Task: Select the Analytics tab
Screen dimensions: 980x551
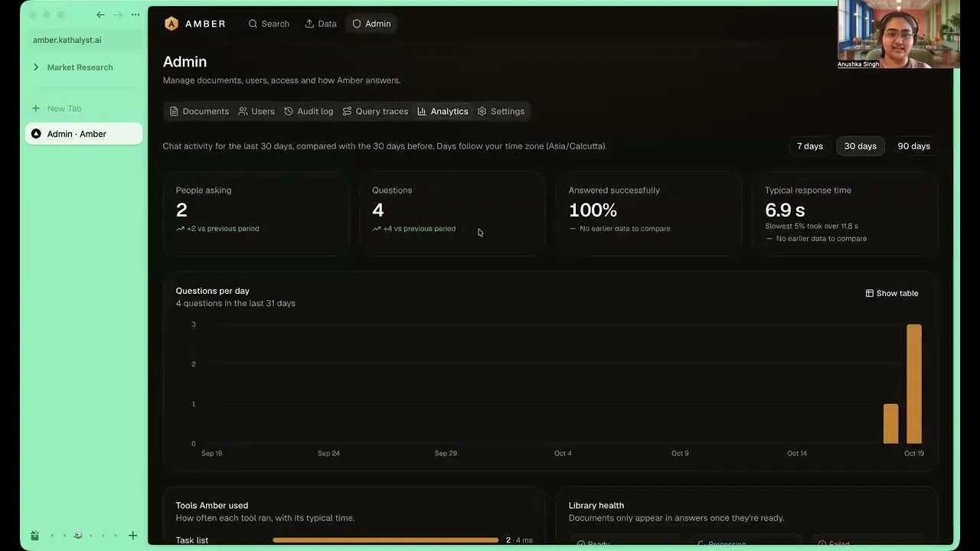Action: (443, 111)
